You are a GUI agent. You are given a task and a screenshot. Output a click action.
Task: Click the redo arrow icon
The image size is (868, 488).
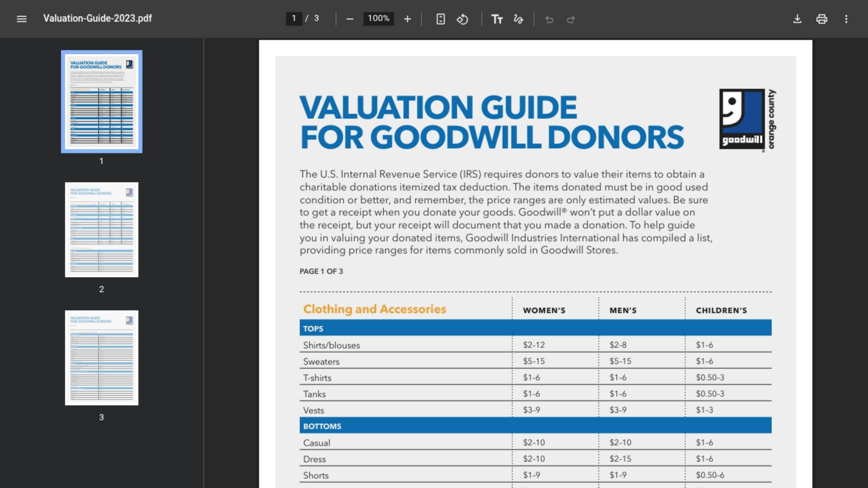coord(571,19)
